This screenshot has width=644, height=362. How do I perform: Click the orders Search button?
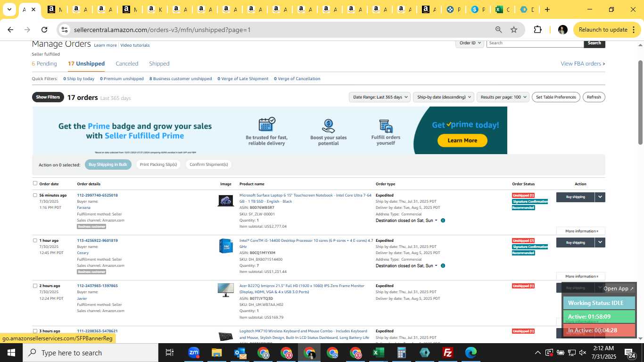point(594,43)
